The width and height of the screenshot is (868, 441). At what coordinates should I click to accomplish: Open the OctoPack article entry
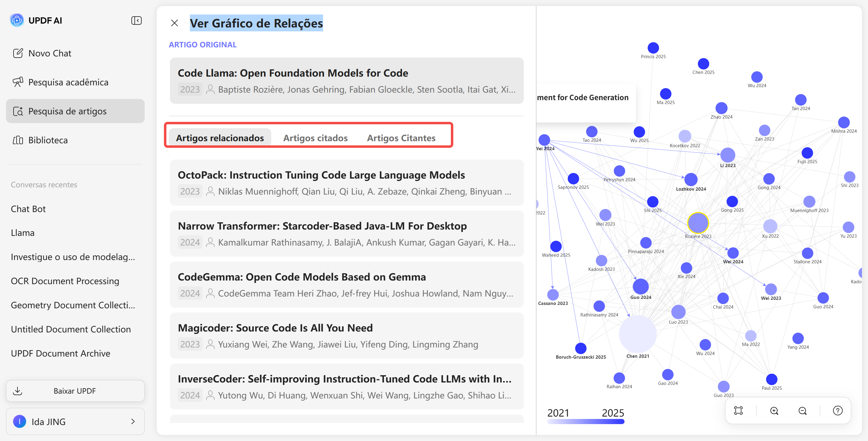point(347,182)
